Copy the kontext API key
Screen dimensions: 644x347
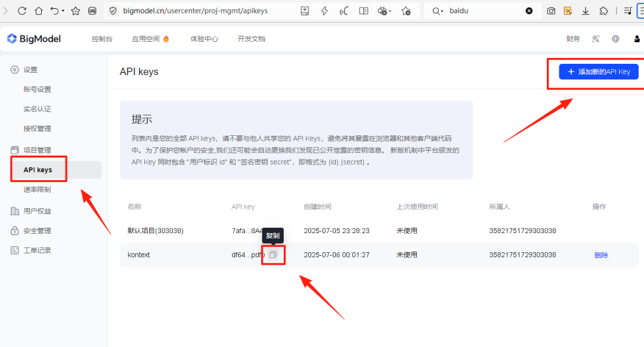pos(273,255)
